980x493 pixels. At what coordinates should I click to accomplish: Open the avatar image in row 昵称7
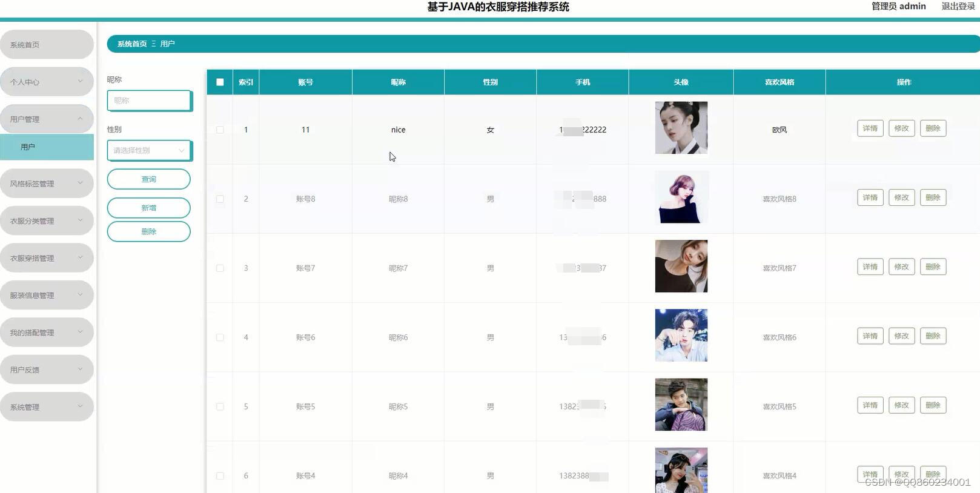[681, 266]
